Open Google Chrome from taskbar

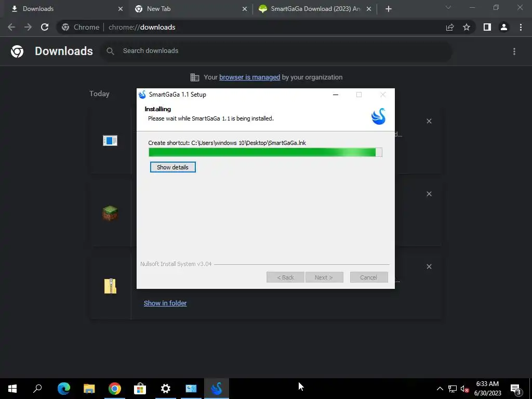(x=115, y=389)
